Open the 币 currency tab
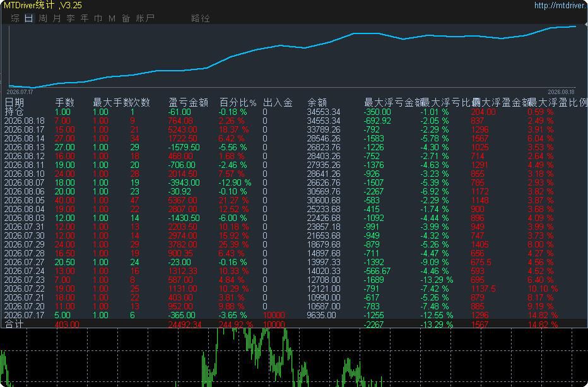Screen dimensions: 588x387 click(98, 18)
